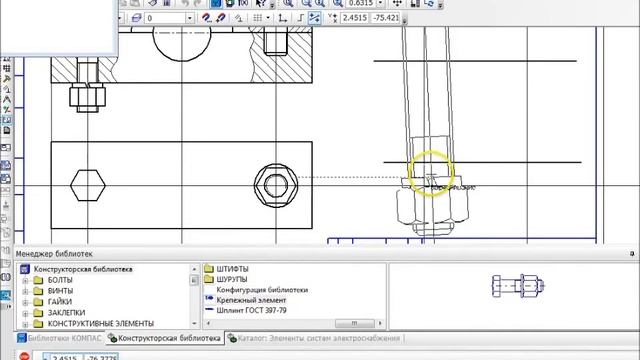Click the hexagon bolt head in plan view

point(88,185)
